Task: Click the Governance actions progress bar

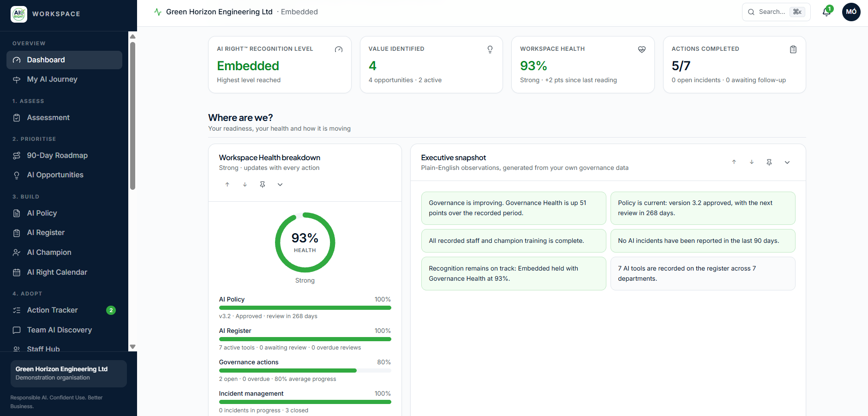Action: (305, 370)
